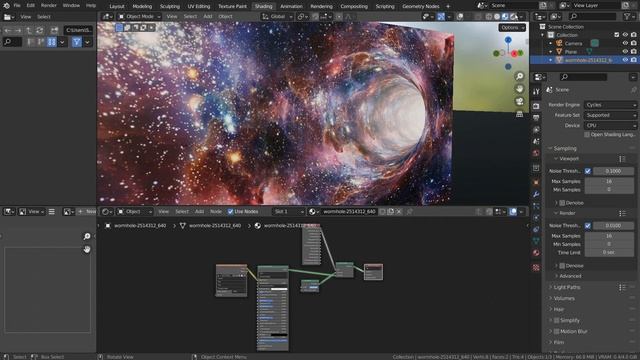640x360 pixels.
Task: Open the node editor Node menu
Action: click(x=216, y=211)
